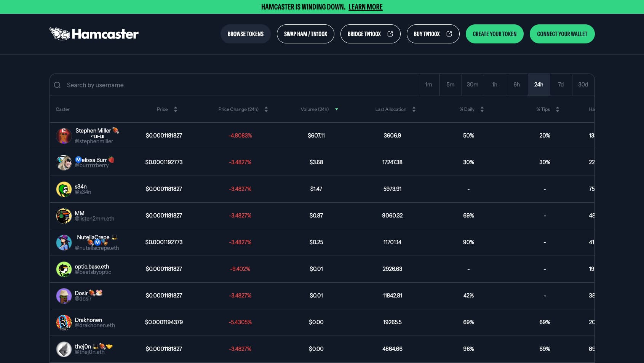Sort by Price column arrows
Screen dimensions: 644x363
[176, 109]
